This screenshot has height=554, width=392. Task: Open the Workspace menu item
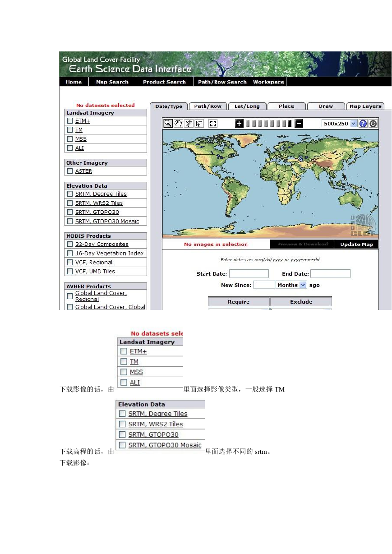(268, 82)
